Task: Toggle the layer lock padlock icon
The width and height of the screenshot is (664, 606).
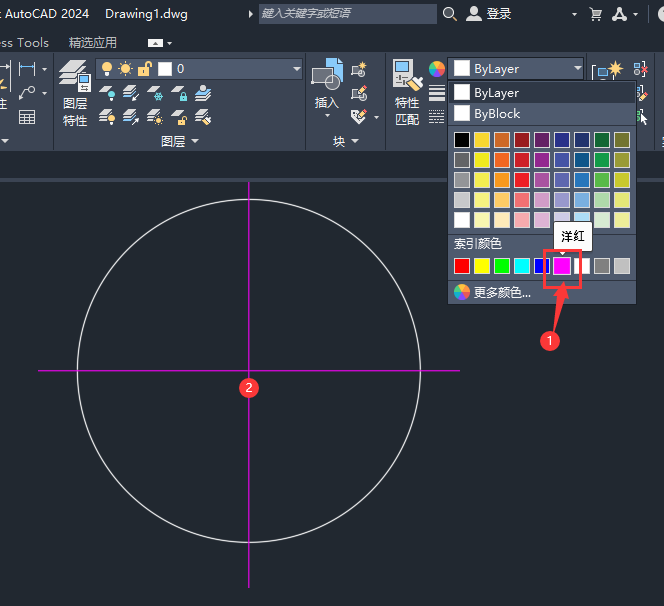Action: [144, 69]
